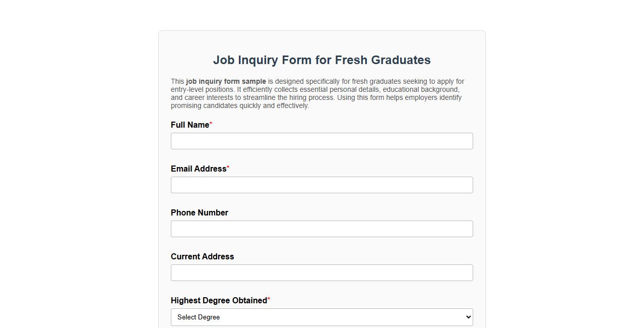644x328 pixels.
Task: Click the Select Degree placeholder text
Action: click(x=199, y=317)
